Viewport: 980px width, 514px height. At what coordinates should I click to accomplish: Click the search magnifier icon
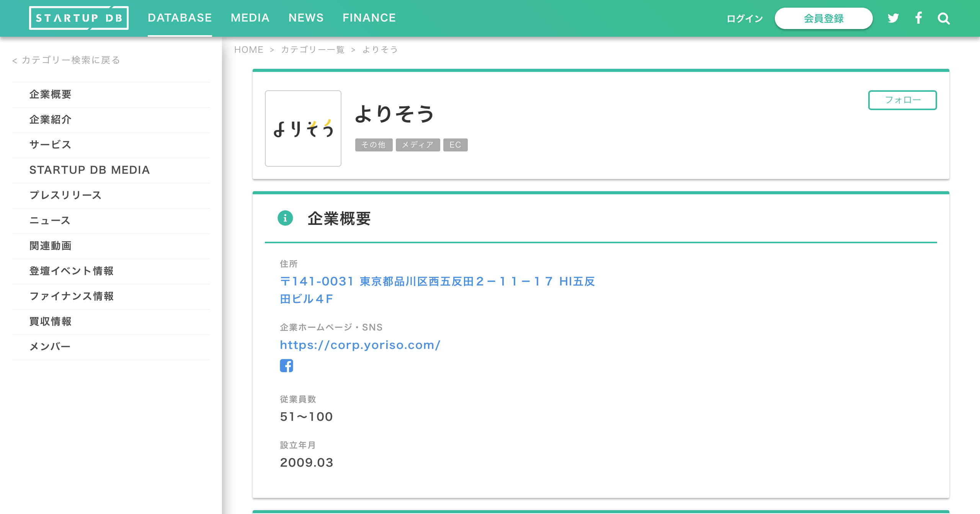click(x=944, y=18)
